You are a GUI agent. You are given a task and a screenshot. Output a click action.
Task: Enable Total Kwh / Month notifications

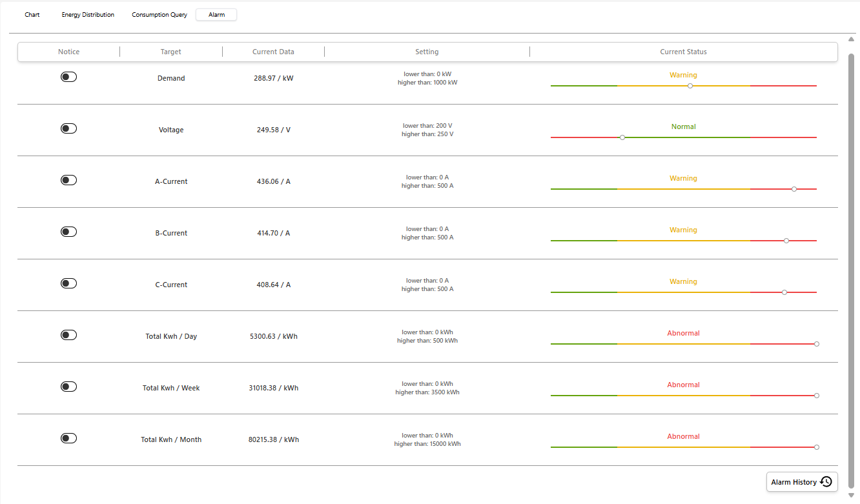68,438
